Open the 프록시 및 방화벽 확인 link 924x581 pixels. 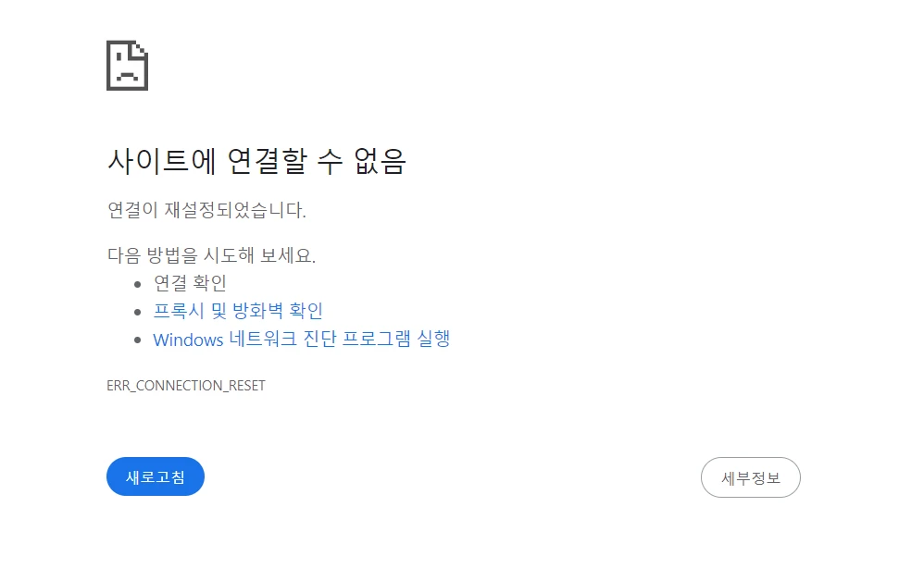coord(238,311)
